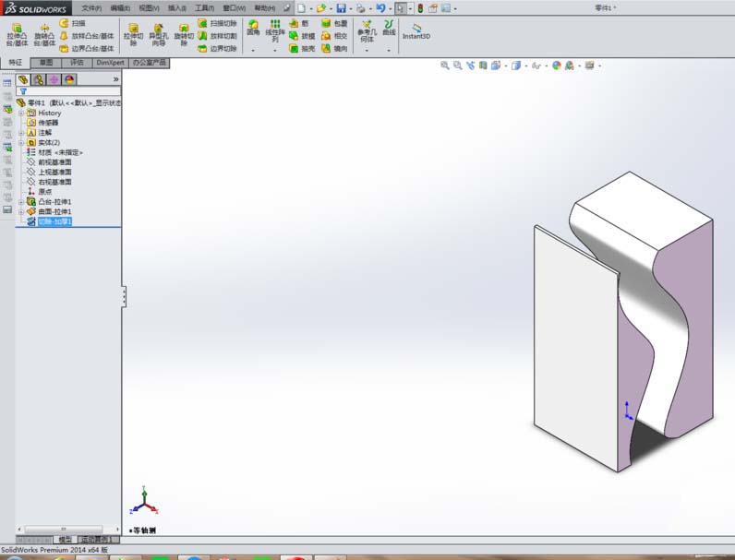Open dropdown arrow under 曲线
The width and height of the screenshot is (735, 560).
click(389, 50)
